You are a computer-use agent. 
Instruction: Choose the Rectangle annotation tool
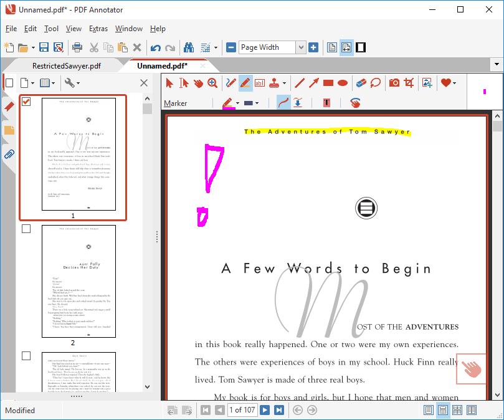coord(328,82)
